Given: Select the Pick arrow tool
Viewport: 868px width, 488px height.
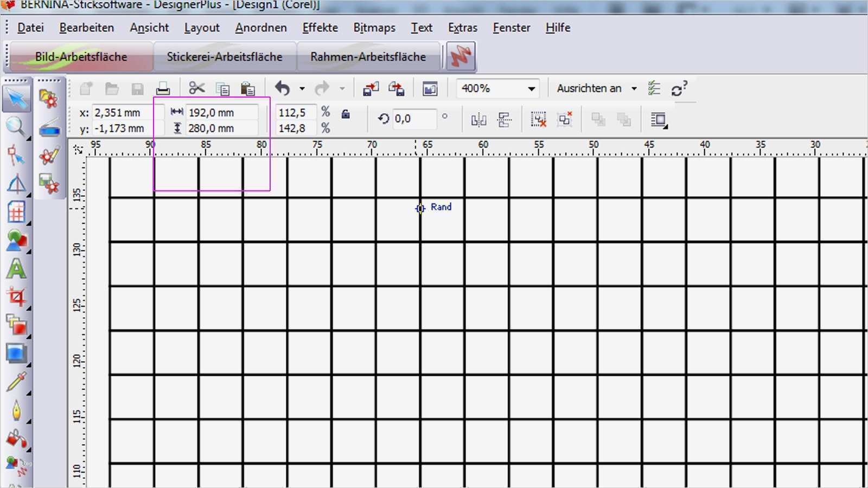Looking at the screenshot, I should 16,99.
